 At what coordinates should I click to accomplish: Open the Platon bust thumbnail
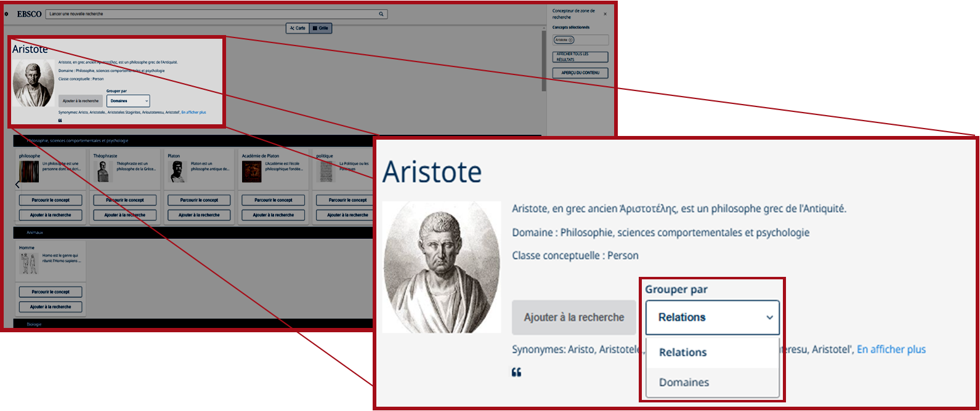[x=177, y=172]
